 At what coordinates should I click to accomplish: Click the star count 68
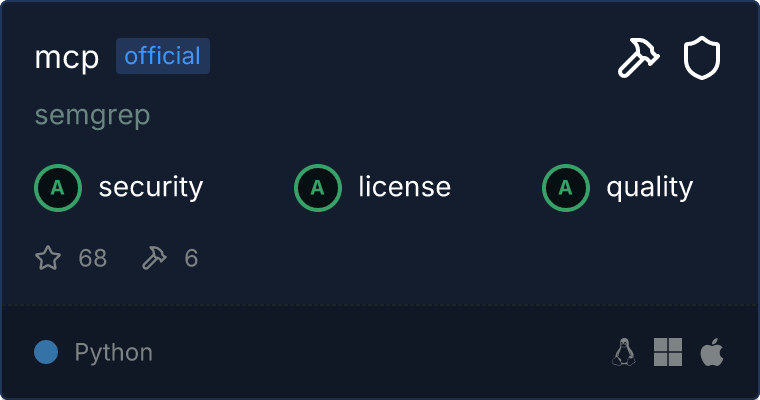point(92,259)
